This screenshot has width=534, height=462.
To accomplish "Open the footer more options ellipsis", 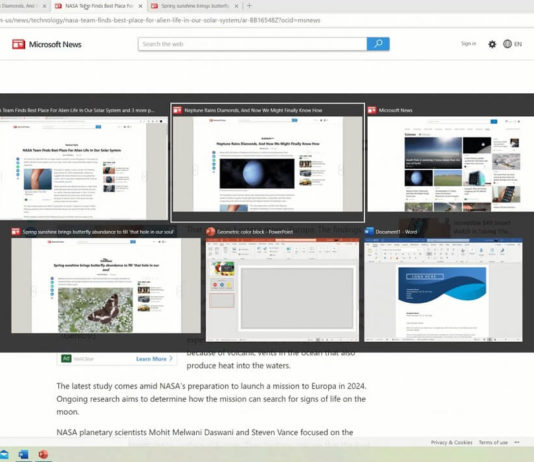I will pos(517,442).
